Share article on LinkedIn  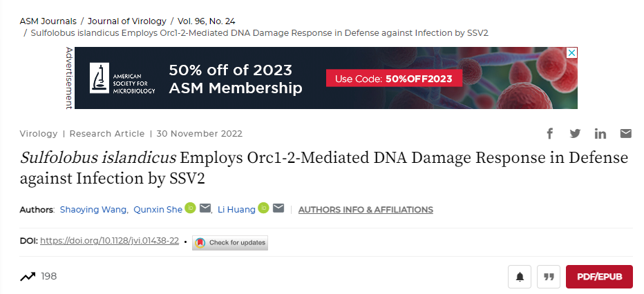600,133
